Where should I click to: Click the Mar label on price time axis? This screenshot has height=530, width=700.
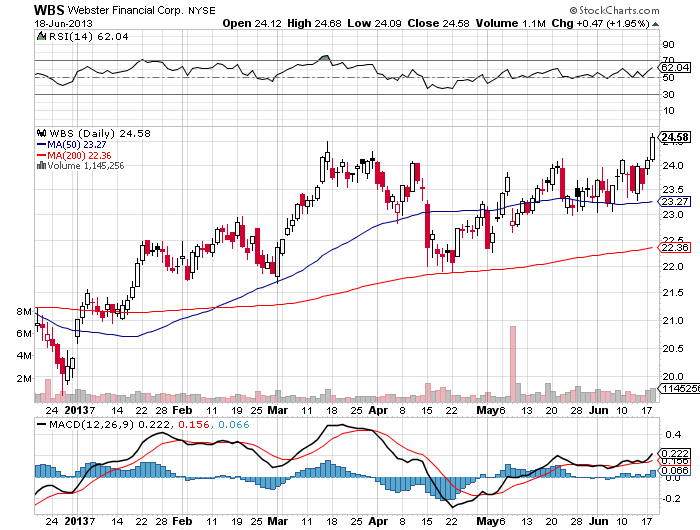(277, 410)
